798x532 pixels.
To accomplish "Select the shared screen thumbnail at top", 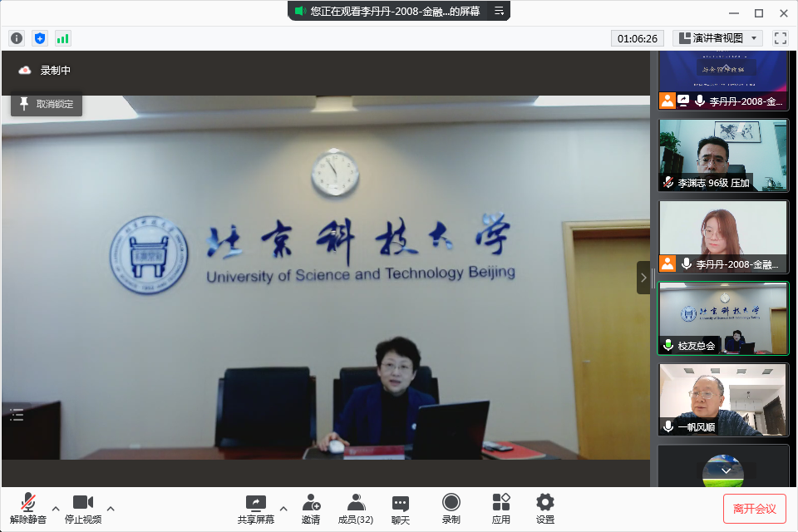I will 723,80.
